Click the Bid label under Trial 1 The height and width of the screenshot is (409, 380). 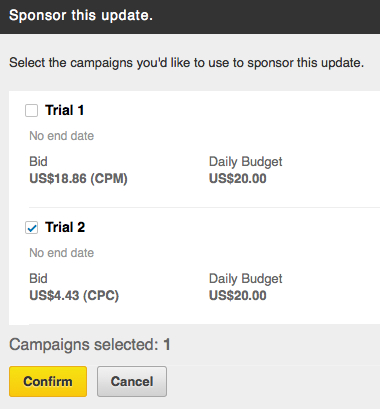38,162
